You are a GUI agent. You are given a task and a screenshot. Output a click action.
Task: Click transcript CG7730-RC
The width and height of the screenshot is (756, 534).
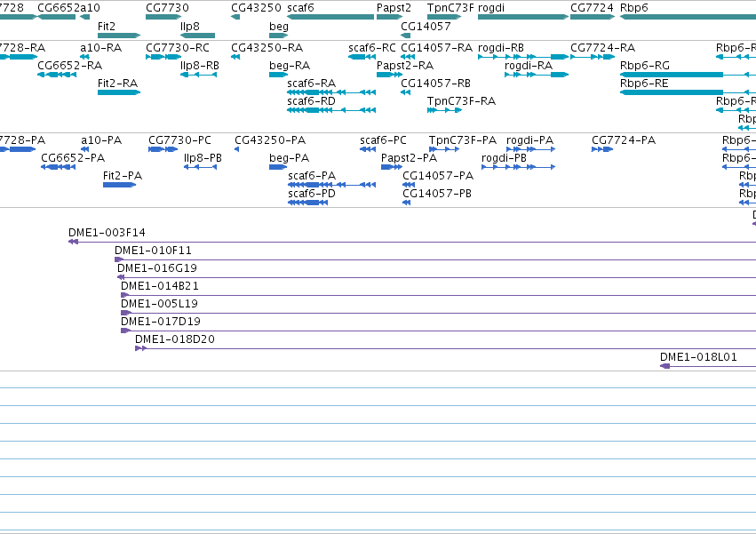point(163,57)
